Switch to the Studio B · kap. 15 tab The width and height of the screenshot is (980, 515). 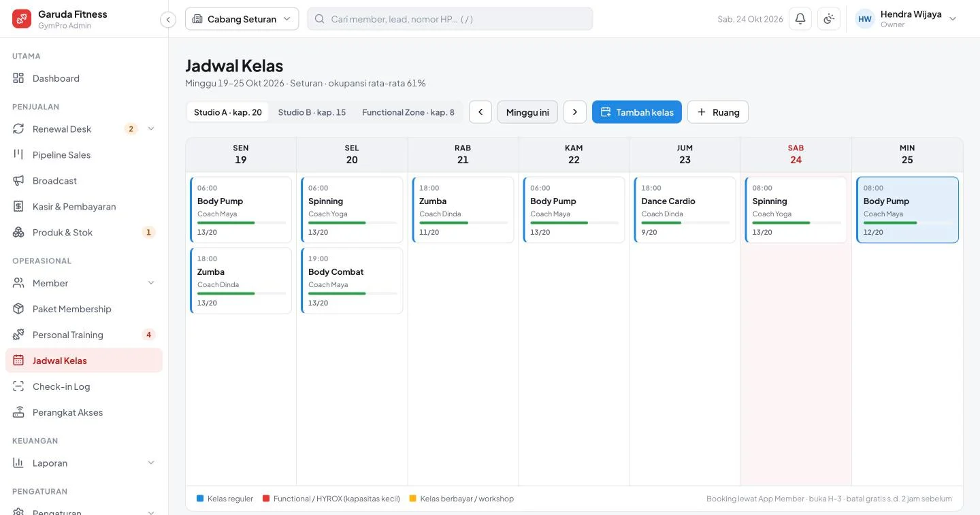click(x=312, y=112)
